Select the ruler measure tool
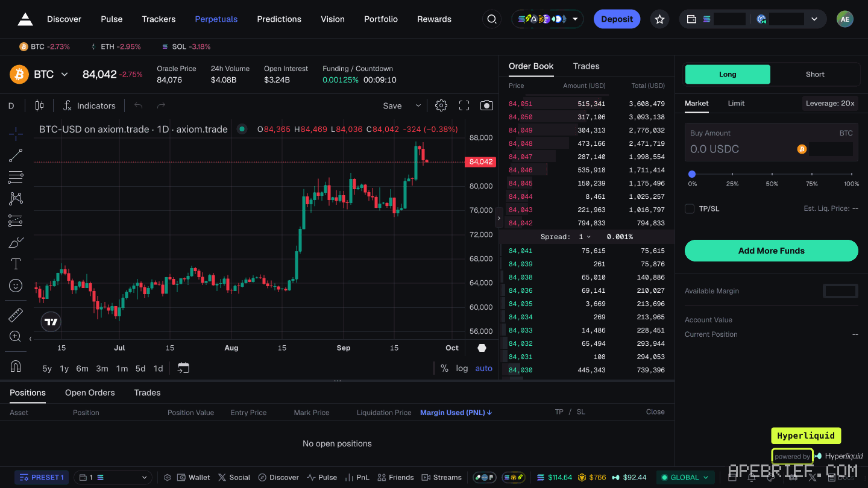The height and width of the screenshot is (488, 868). click(16, 315)
